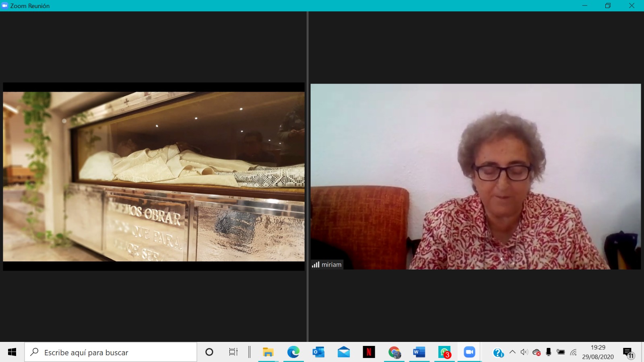The width and height of the screenshot is (644, 362).
Task: Launch Microsoft Edge from the taskbar
Action: pyautogui.click(x=293, y=352)
